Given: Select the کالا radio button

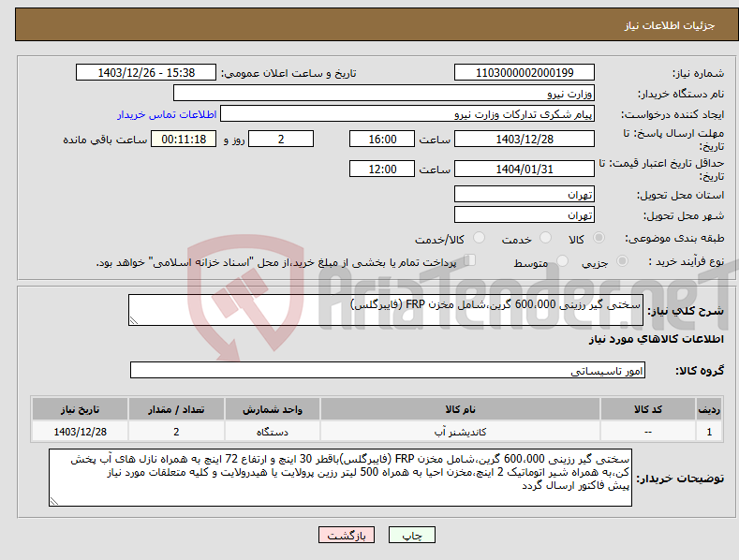Looking at the screenshot, I should tap(599, 238).
